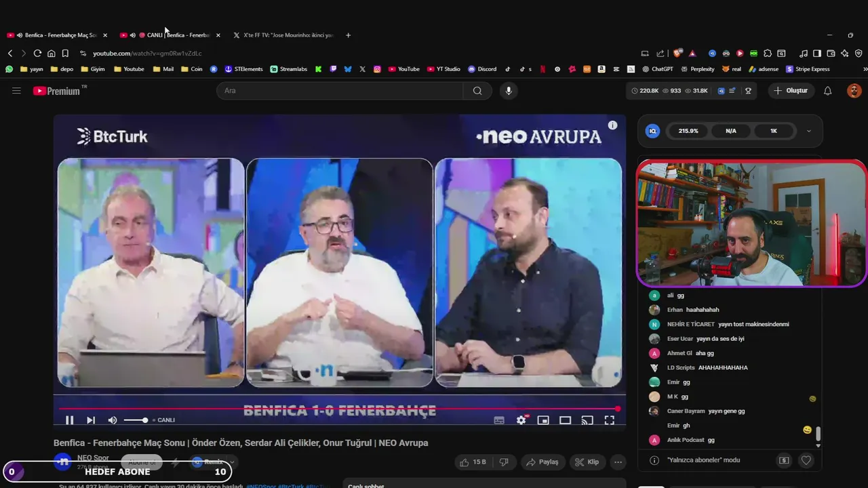This screenshot has height=488, width=868.
Task: Mute the video player volume icon
Action: 113,420
